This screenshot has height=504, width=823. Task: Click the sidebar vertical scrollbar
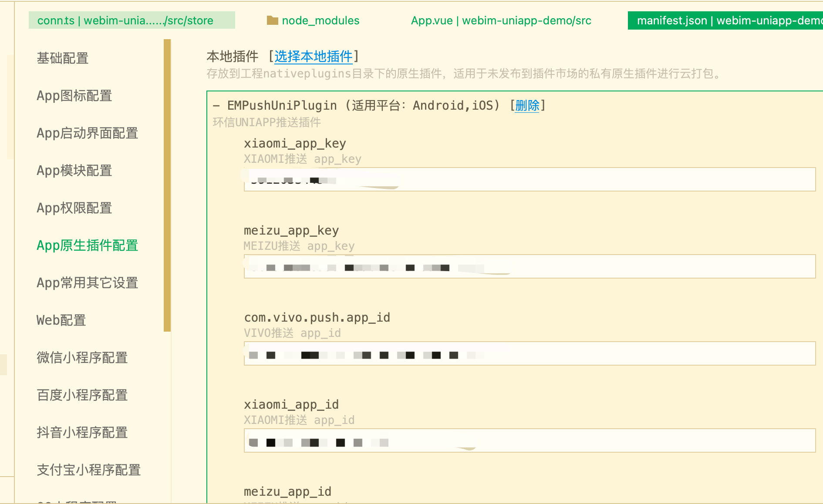point(167,185)
